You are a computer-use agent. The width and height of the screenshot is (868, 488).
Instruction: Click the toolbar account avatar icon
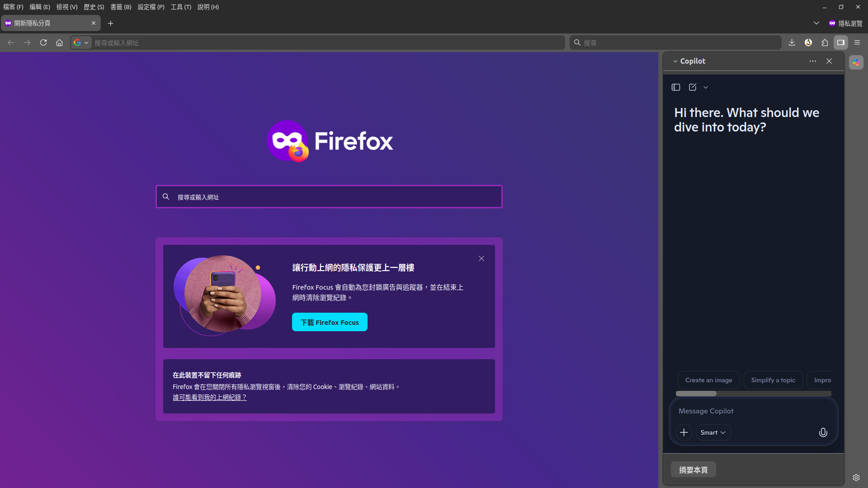point(808,42)
